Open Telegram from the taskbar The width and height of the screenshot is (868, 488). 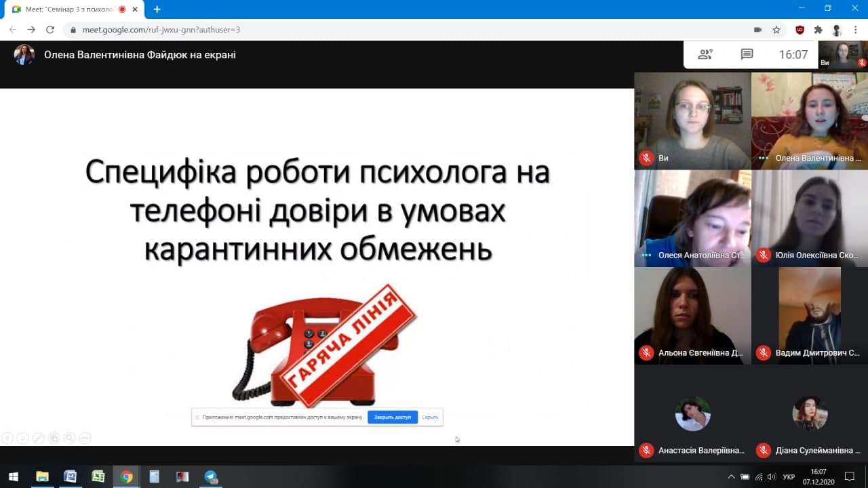click(x=211, y=476)
